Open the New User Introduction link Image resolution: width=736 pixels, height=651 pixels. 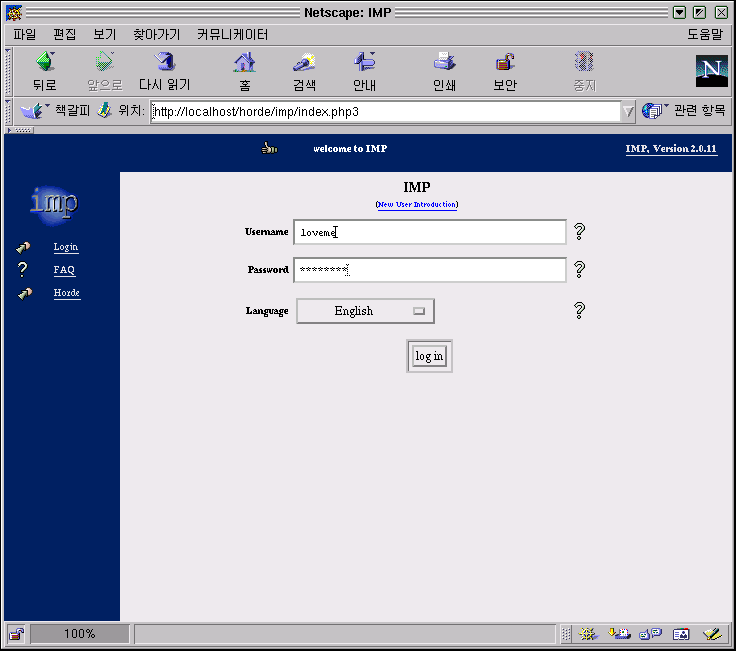point(417,205)
